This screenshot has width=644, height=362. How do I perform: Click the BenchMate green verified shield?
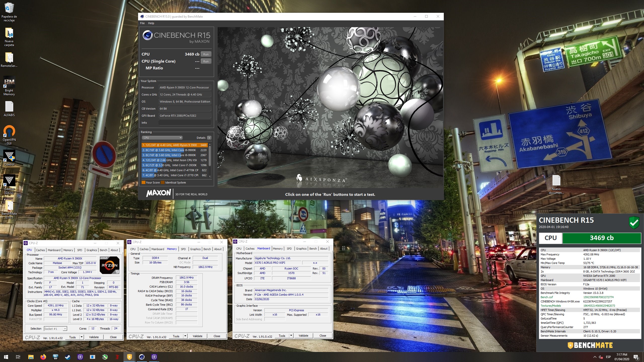coord(634,222)
